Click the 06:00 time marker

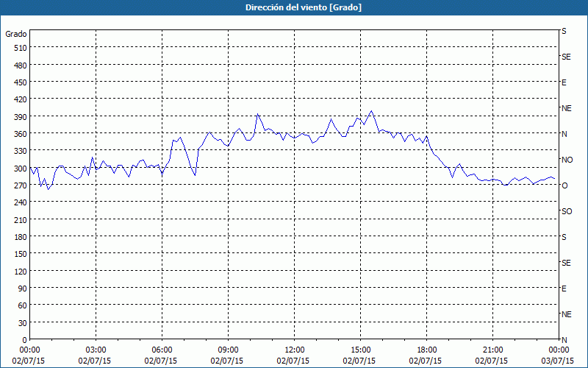[x=162, y=350]
